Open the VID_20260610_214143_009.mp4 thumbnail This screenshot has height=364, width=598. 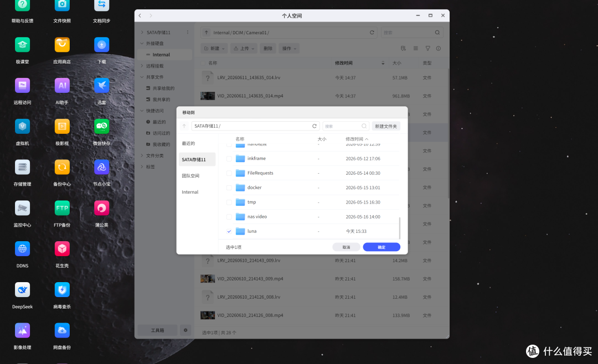208,279
